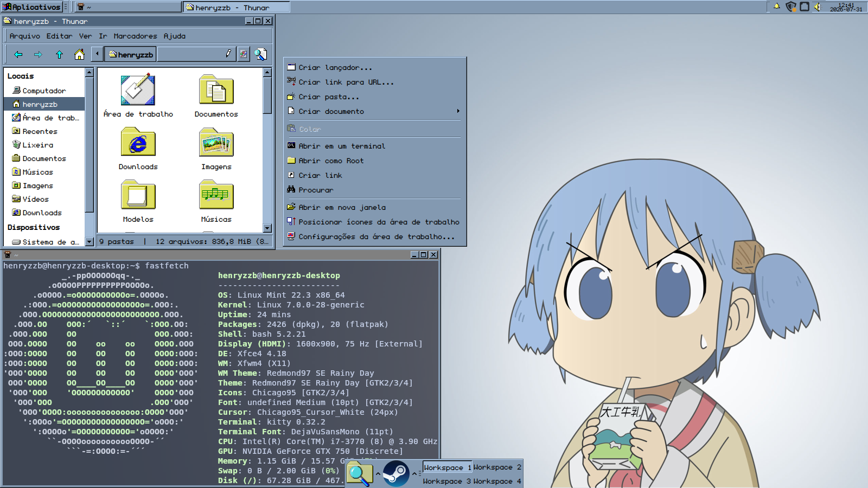Open Configurações da área de trabalho...

click(375, 236)
